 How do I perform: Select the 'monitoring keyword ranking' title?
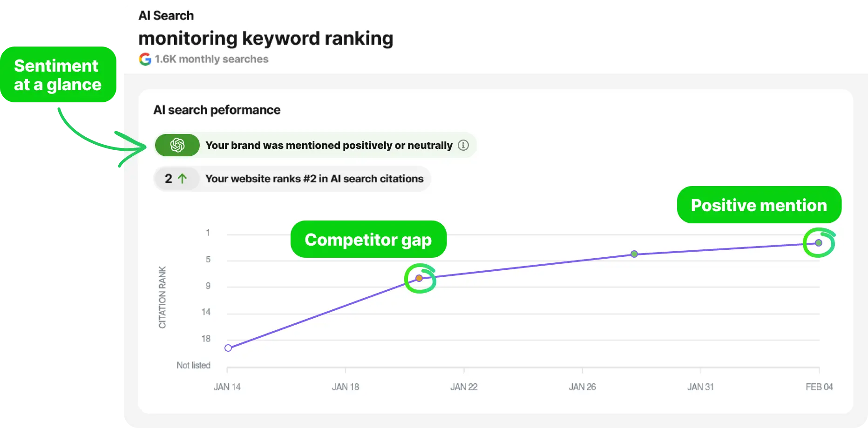266,38
